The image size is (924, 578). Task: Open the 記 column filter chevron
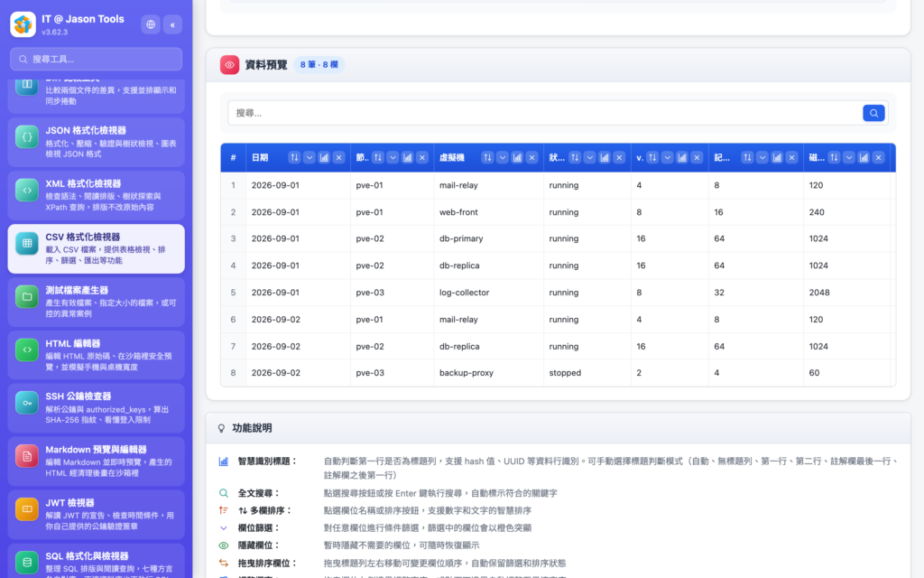[762, 157]
